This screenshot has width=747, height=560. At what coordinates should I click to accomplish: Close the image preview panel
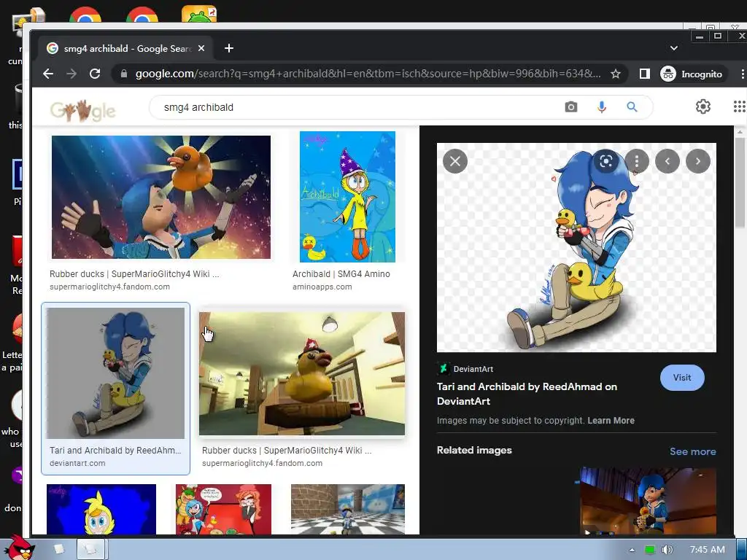click(455, 161)
